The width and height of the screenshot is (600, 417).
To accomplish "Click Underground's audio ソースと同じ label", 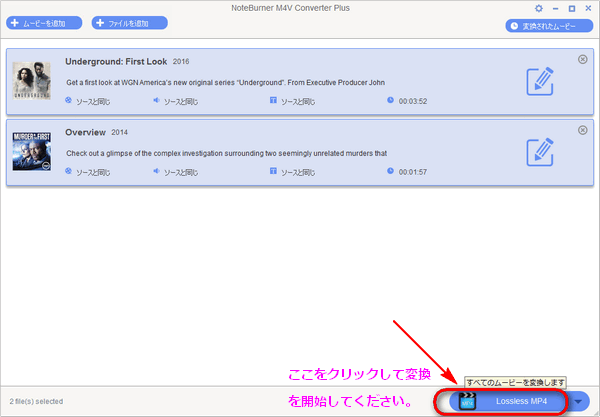I will 181,101.
